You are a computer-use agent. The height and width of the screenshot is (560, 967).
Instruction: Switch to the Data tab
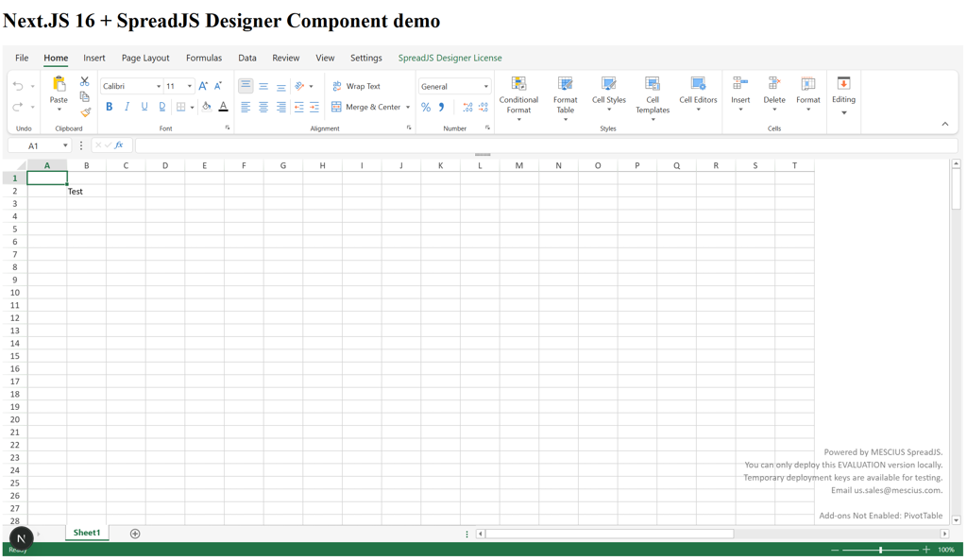(247, 58)
